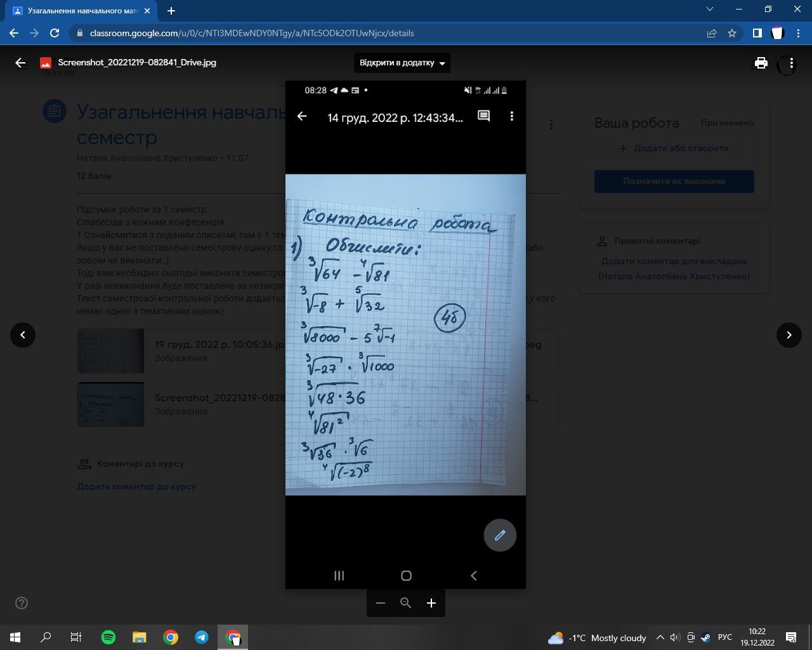The image size is (812, 650).
Task: Open the tab search chevron
Action: (710, 10)
